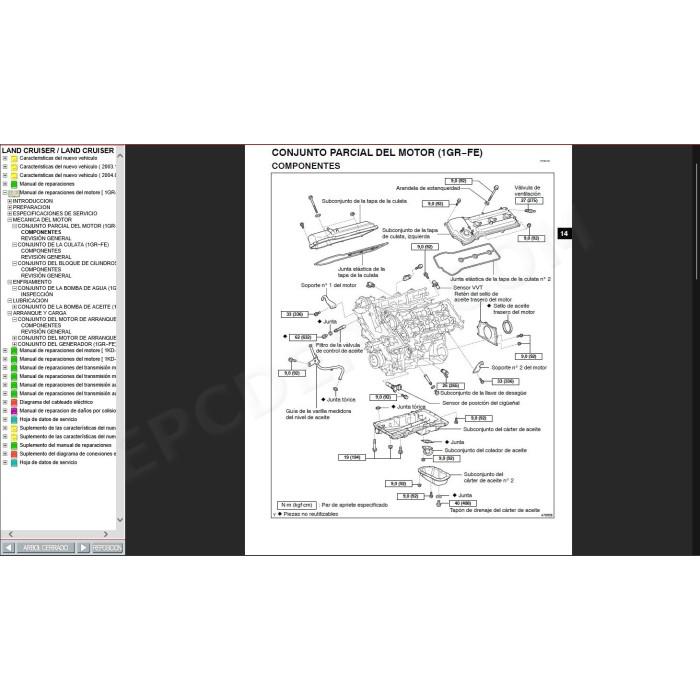The width and height of the screenshot is (700, 700).
Task: Select the bold COMPONENTES entry
Action: point(41,233)
